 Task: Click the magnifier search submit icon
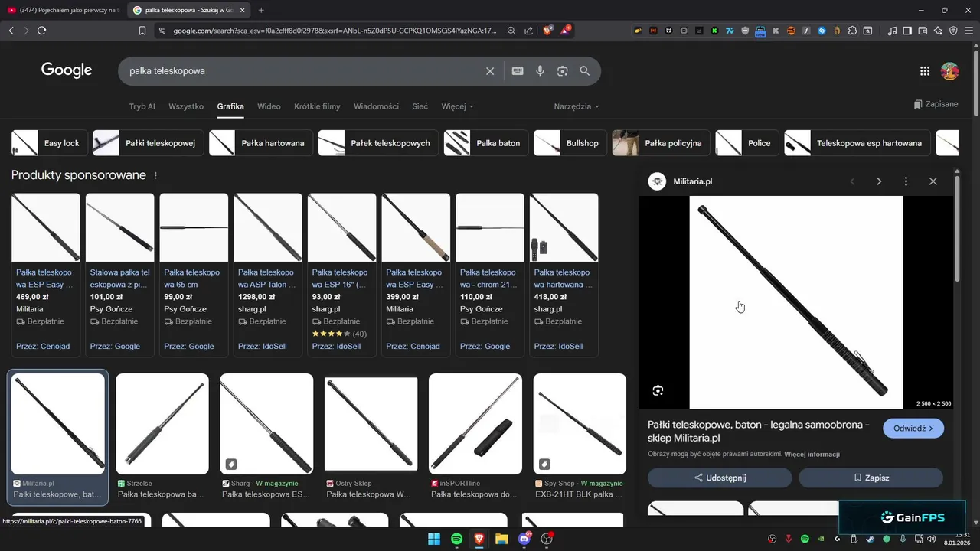[x=585, y=71]
